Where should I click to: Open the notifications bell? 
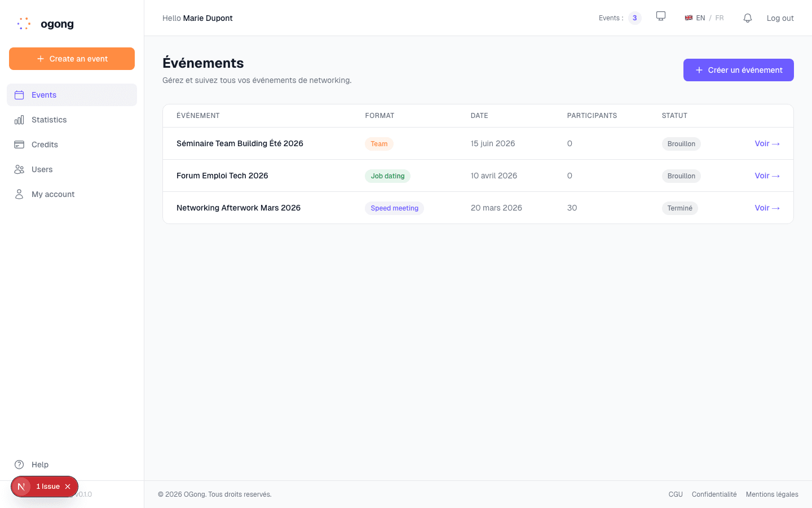coord(747,18)
